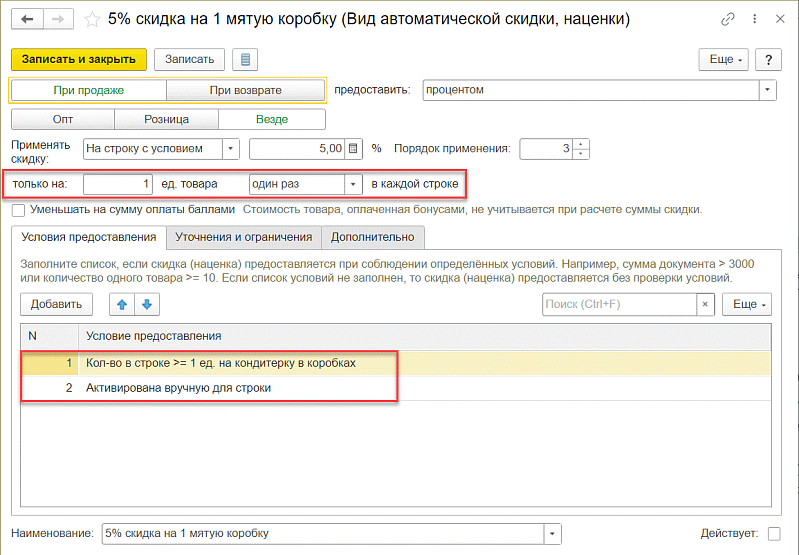Go back with the left arrow button
The image size is (799, 555).
click(x=28, y=19)
